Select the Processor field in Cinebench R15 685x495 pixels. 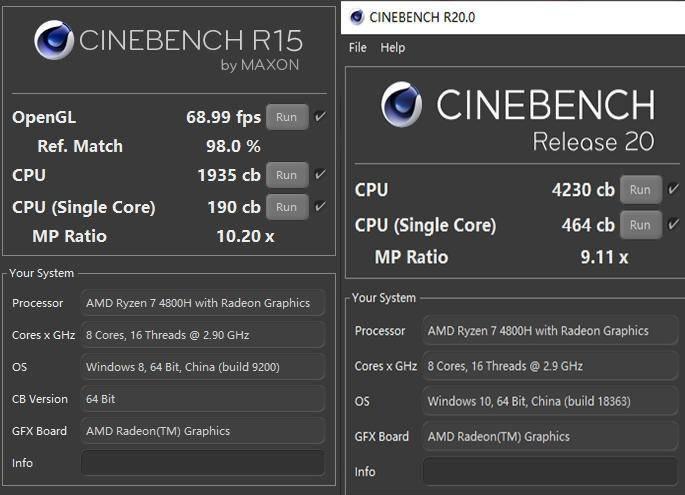coord(203,303)
